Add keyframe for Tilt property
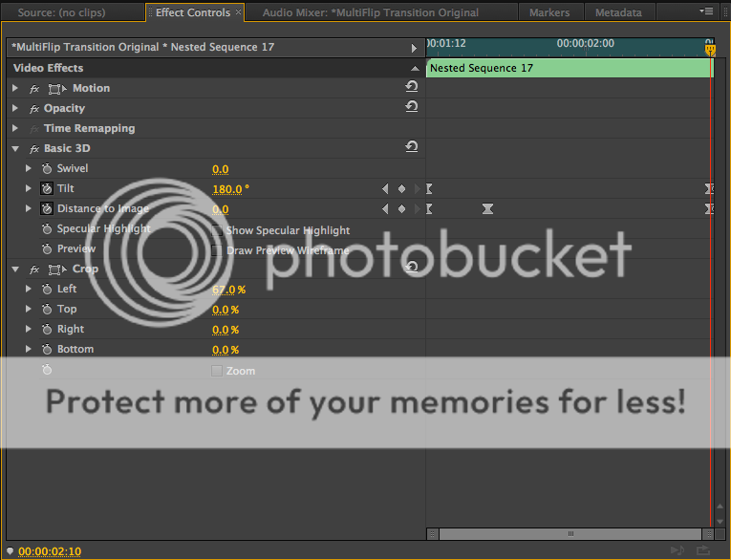 click(x=401, y=189)
